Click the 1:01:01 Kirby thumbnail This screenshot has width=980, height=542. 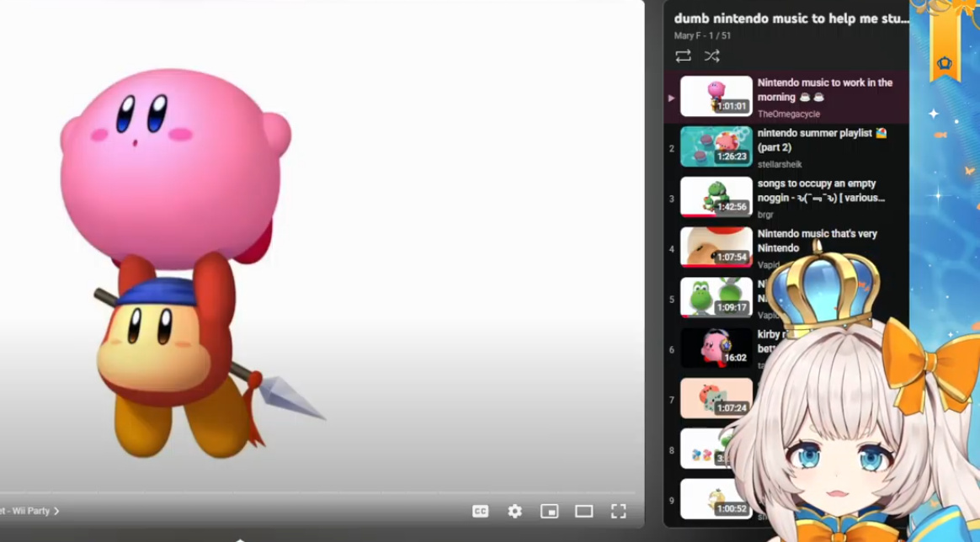point(716,96)
